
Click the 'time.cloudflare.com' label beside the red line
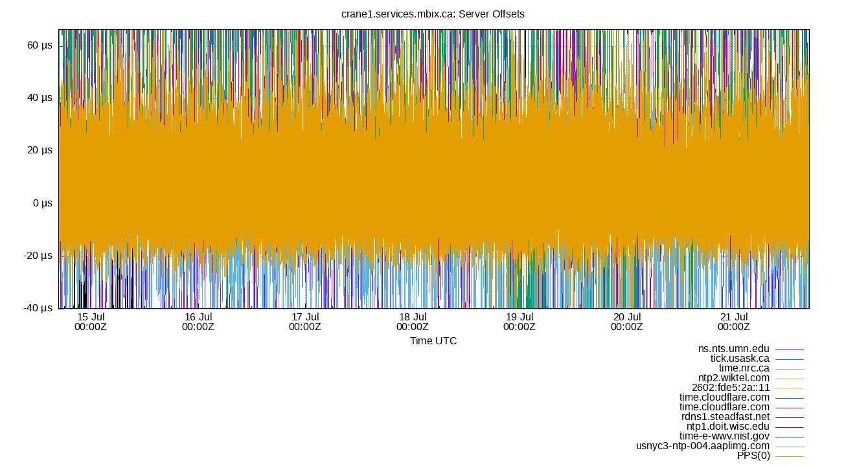[725, 407]
